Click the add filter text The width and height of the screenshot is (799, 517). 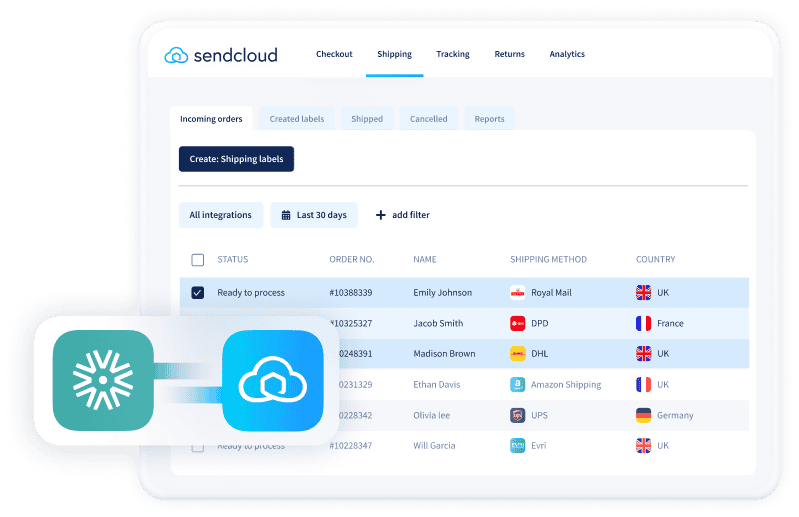tap(411, 215)
